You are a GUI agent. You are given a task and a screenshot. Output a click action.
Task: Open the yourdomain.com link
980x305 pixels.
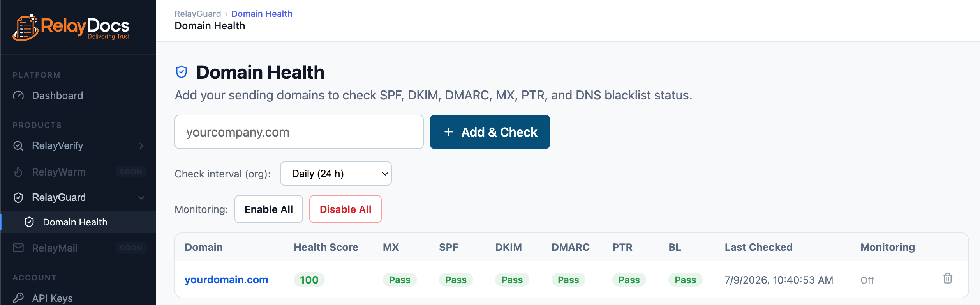tap(226, 280)
